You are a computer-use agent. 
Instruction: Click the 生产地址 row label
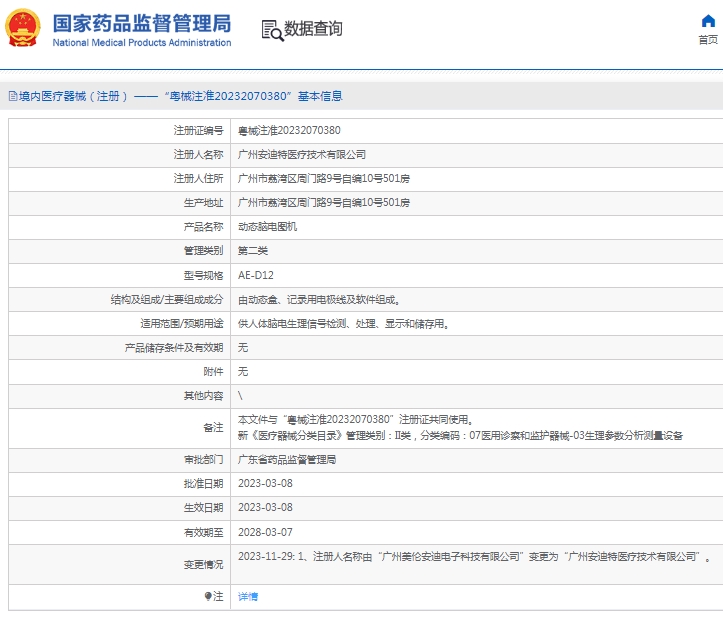[x=203, y=202]
